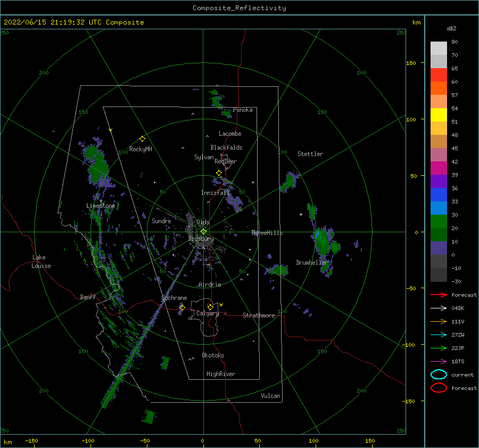Click the dBZ legend heading

tap(451, 28)
